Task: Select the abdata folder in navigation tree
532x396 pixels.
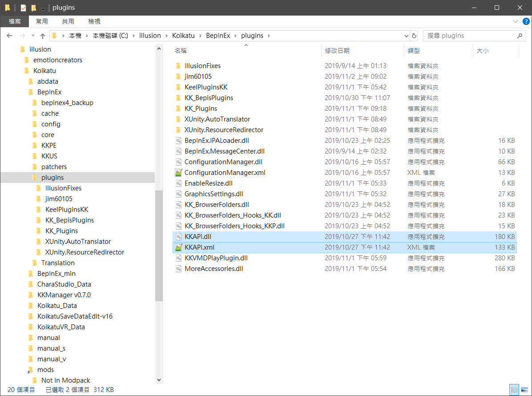Action: tap(48, 81)
